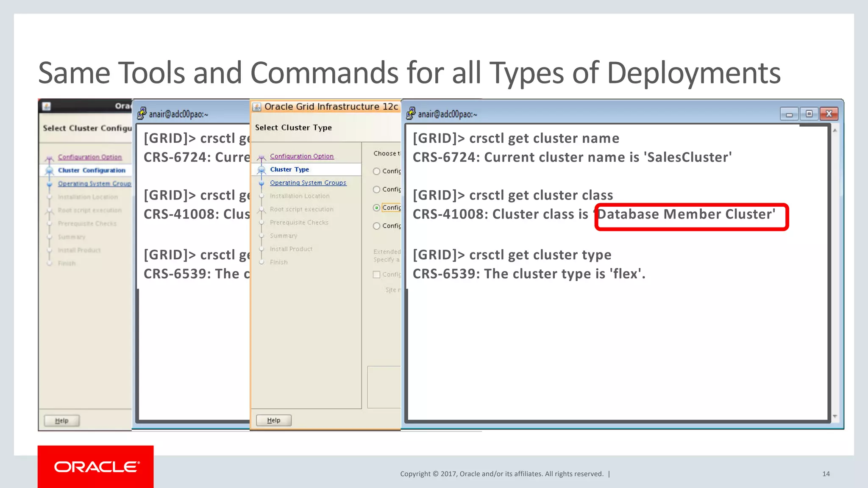The image size is (868, 488).
Task: Click Help in the leftmost Select Cluster Configuration window
Action: (62, 421)
